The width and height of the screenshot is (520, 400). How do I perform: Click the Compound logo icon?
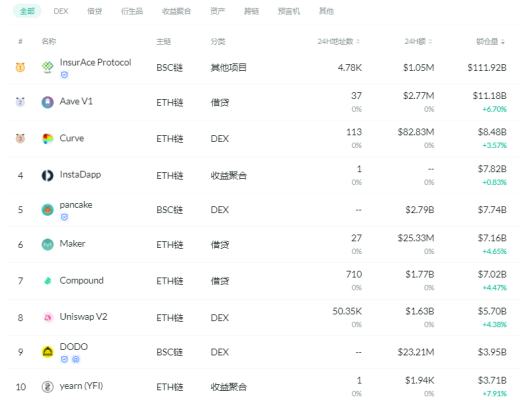tap(48, 281)
